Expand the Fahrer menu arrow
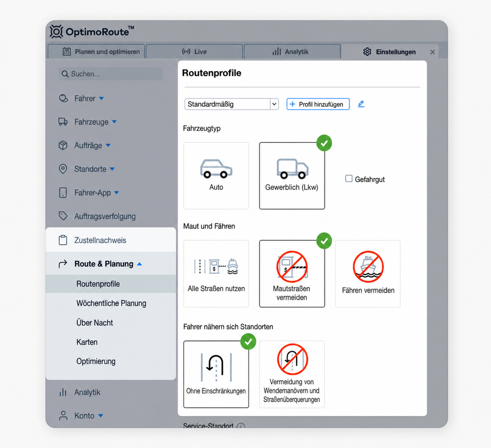This screenshot has width=491, height=448. point(101,98)
